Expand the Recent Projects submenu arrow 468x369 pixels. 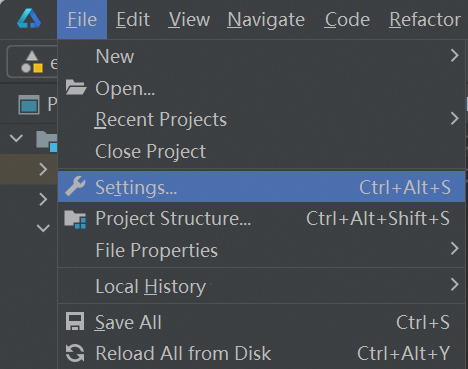point(455,119)
